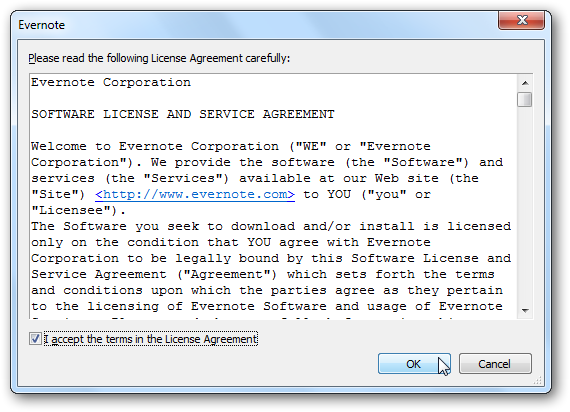570x412 pixels.
Task: Click the license scrollbar down arrow
Action: coord(525,311)
